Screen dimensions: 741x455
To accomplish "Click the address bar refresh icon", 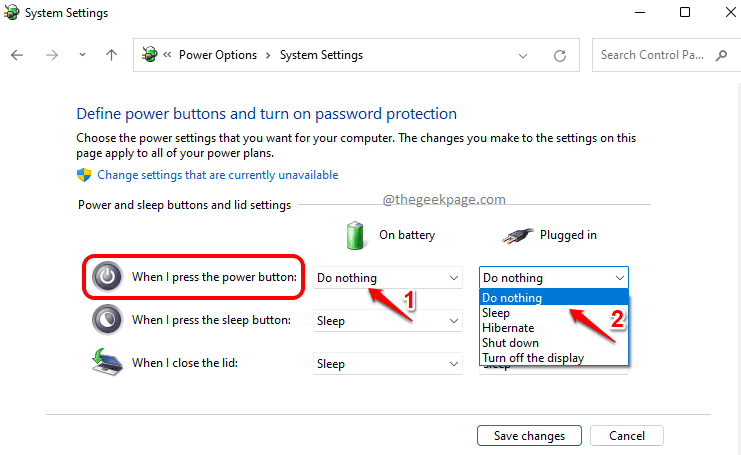I will pyautogui.click(x=560, y=55).
